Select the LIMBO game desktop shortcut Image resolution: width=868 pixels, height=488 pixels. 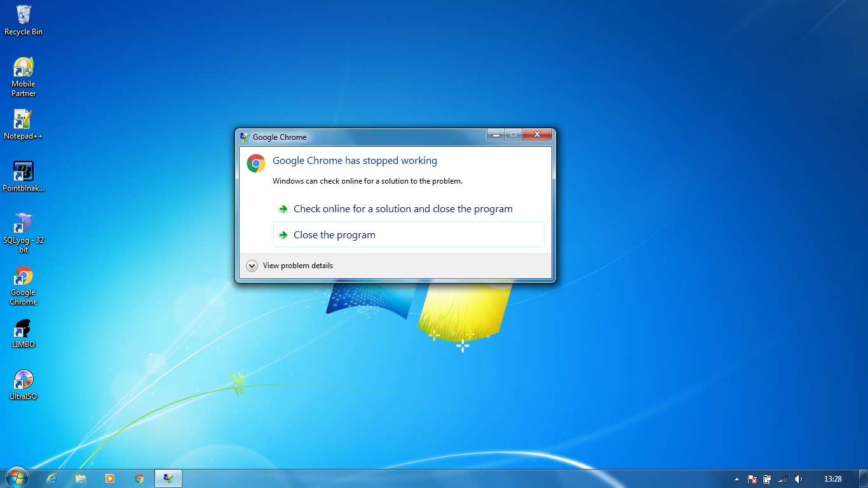[x=24, y=333]
